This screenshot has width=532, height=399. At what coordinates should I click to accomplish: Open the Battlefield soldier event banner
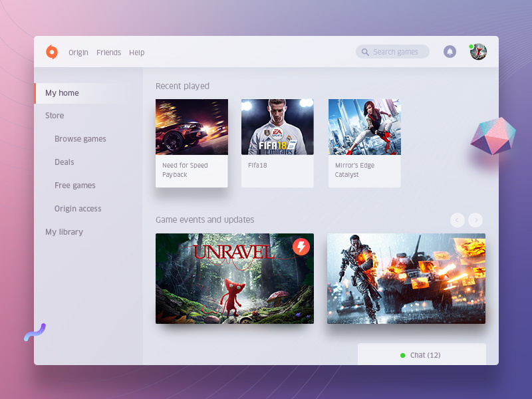pos(406,278)
